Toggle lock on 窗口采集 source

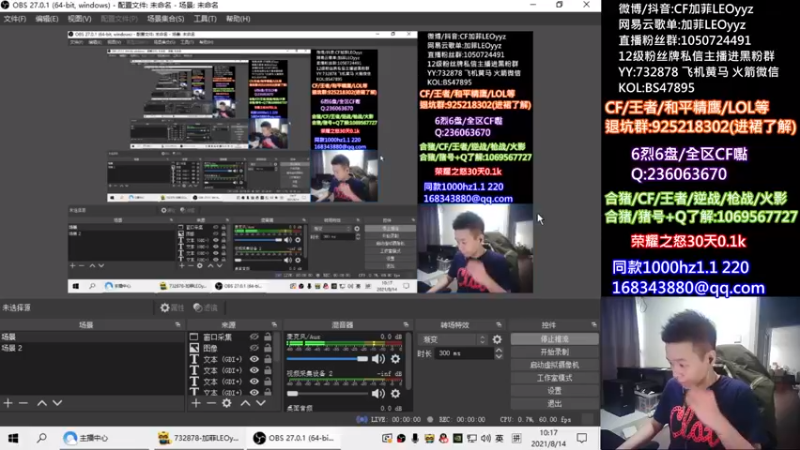click(267, 337)
